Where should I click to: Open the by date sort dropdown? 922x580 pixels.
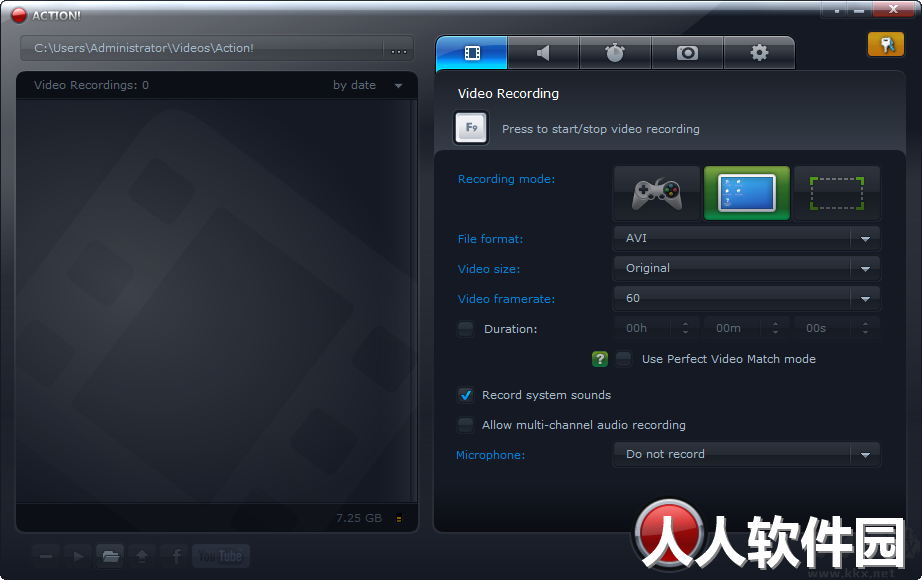coord(368,85)
